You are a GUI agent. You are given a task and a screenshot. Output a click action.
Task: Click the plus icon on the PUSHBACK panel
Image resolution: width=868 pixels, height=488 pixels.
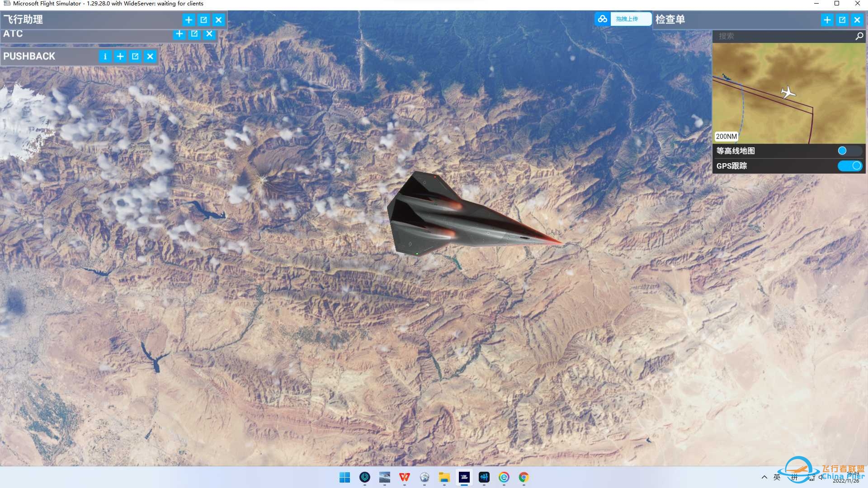120,56
